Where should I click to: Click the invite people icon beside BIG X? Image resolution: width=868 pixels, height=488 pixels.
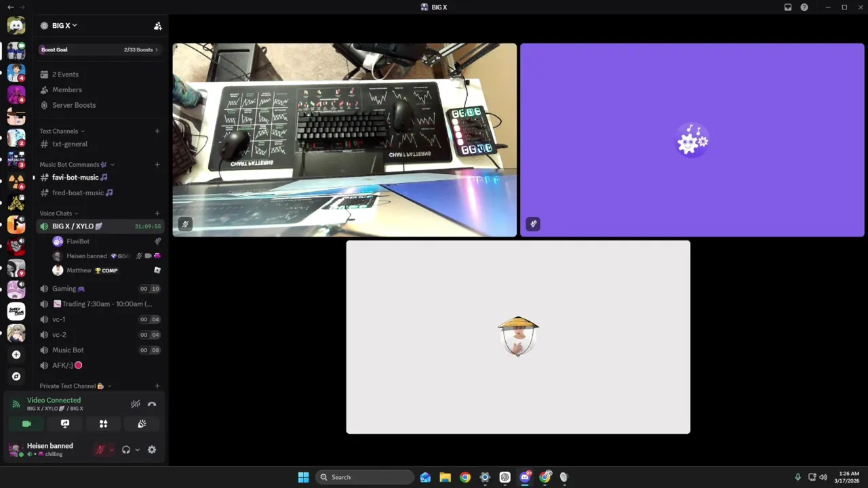coord(157,26)
